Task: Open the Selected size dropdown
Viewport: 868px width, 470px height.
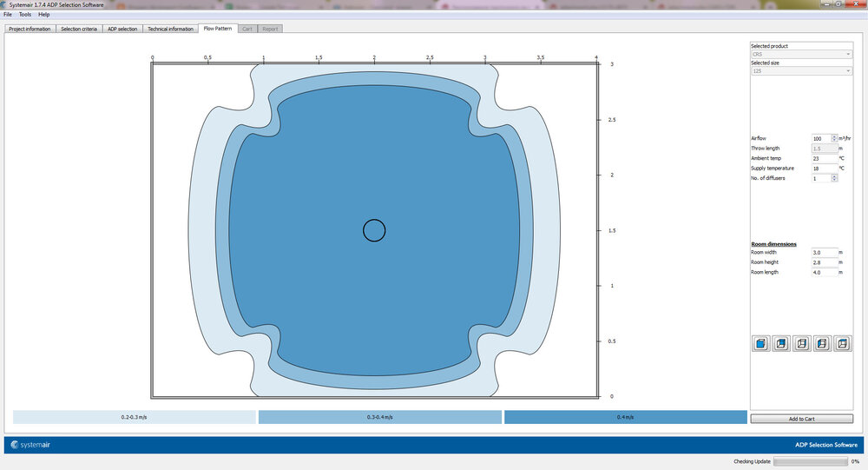Action: (801, 71)
